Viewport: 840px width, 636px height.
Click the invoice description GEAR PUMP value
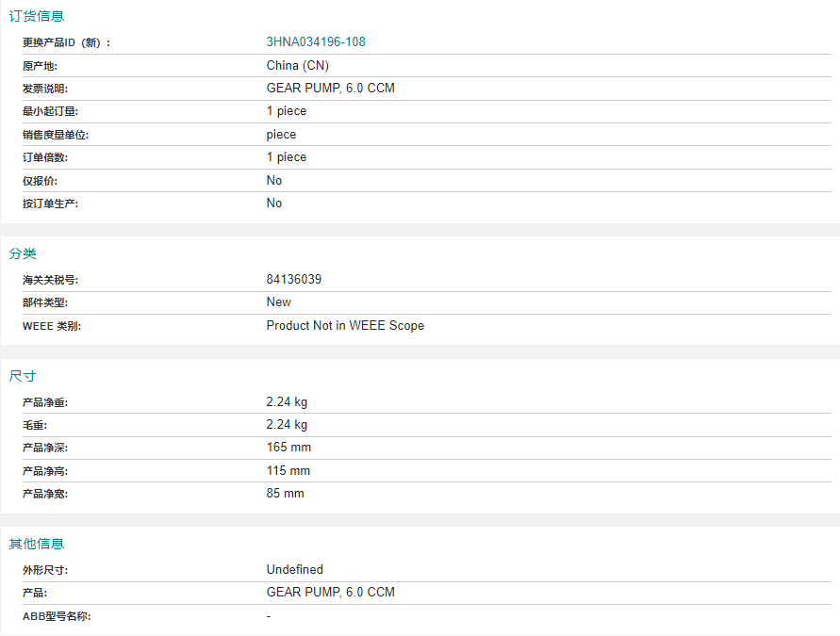pyautogui.click(x=331, y=88)
